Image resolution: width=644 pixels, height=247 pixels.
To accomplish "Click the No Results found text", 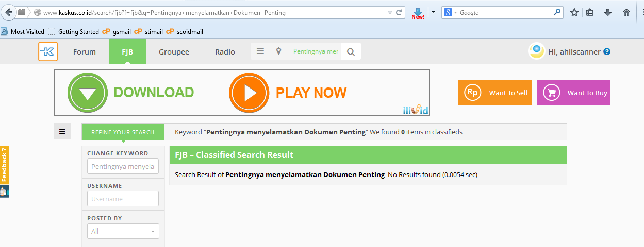I will coord(433,175).
